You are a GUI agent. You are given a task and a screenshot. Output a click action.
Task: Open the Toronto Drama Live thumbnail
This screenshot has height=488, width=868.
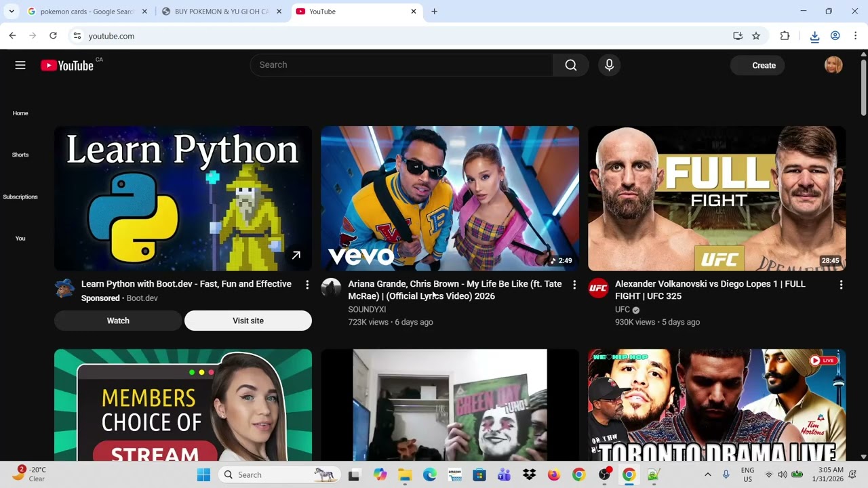[x=717, y=405]
